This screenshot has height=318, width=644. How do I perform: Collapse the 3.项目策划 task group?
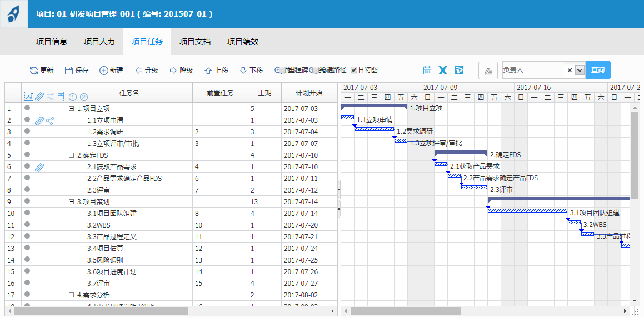click(71, 202)
